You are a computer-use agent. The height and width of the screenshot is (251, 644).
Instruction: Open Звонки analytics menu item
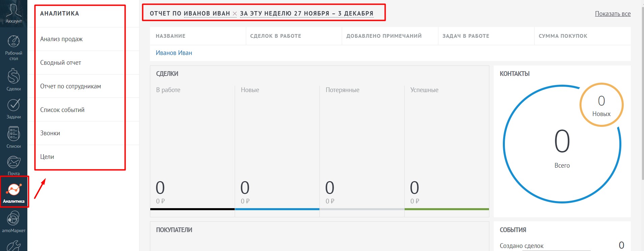coord(50,133)
